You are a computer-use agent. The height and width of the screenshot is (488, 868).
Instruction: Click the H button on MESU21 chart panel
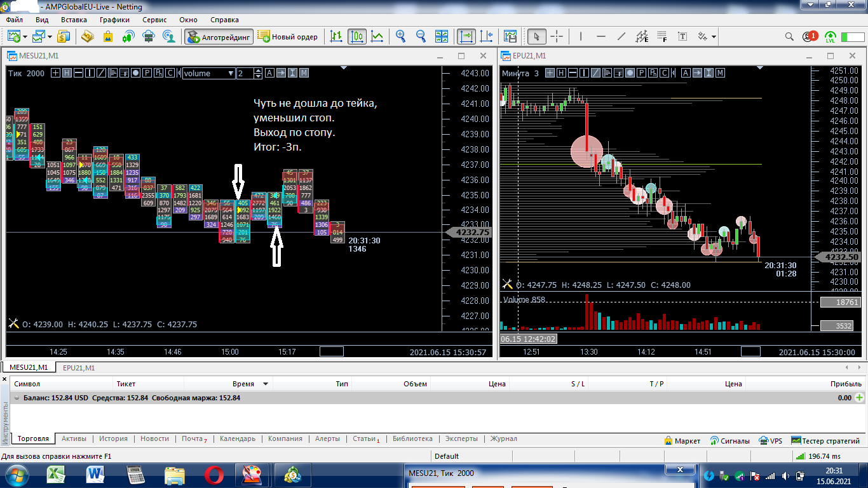(x=67, y=73)
